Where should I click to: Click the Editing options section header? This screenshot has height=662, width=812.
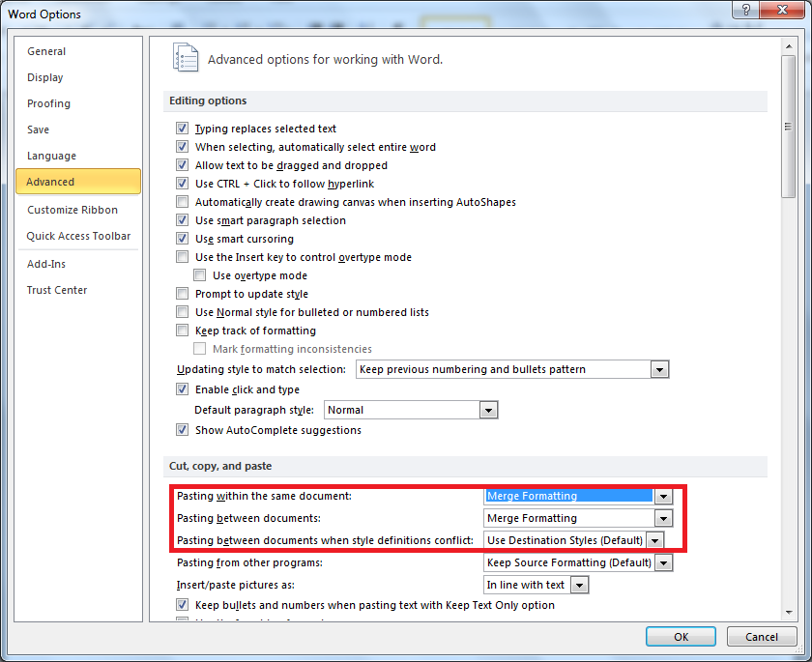tap(465, 101)
